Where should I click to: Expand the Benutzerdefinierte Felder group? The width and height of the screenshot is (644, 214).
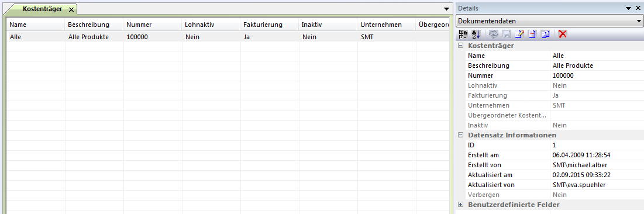[x=460, y=205]
